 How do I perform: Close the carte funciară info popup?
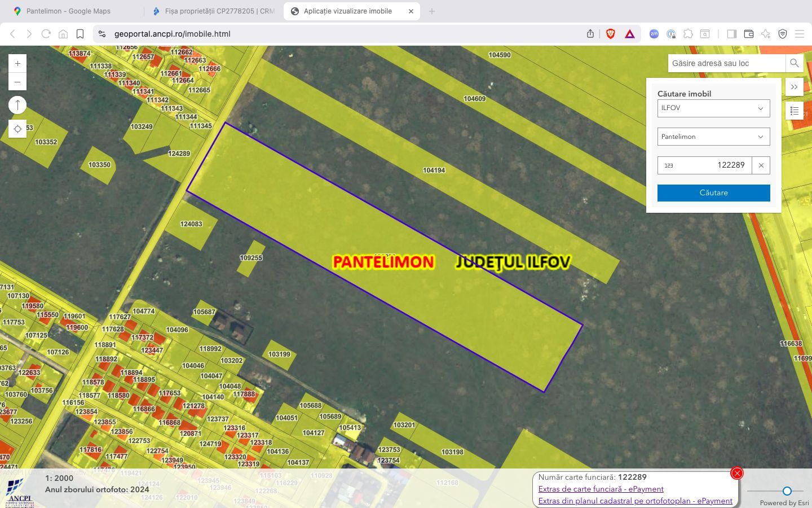click(736, 474)
